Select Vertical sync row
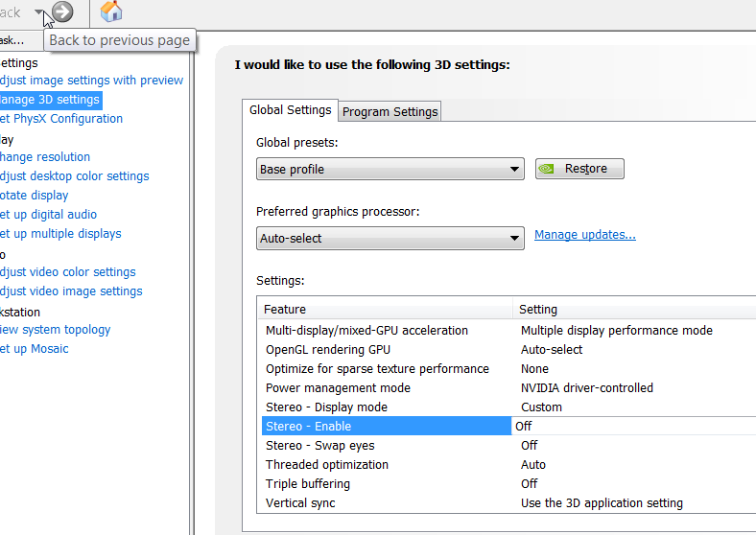This screenshot has height=535, width=756. click(x=508, y=503)
